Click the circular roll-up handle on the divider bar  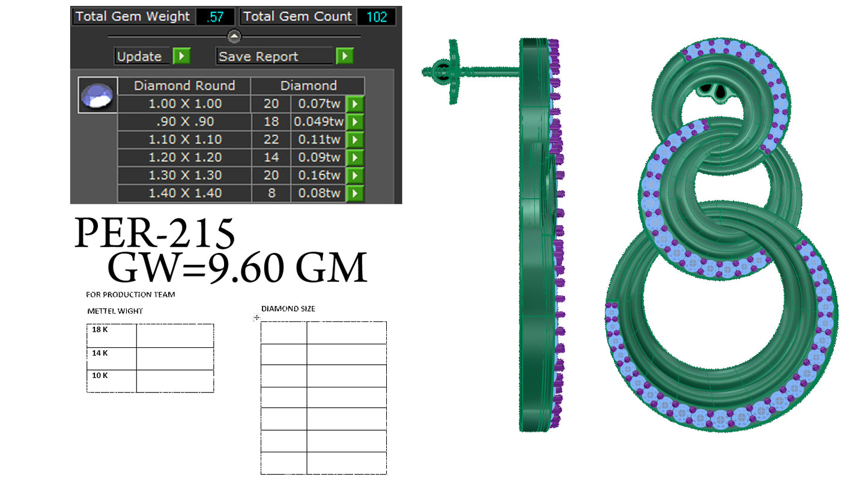[234, 35]
